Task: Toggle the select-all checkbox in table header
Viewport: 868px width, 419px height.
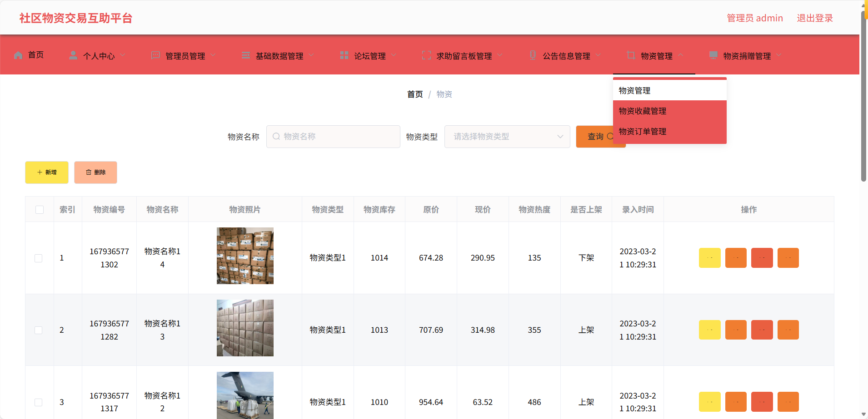Action: tap(40, 210)
